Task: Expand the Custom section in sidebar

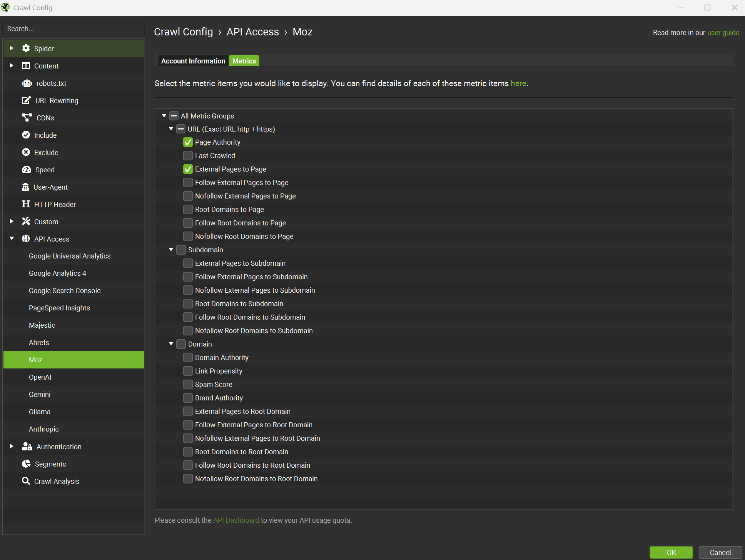Action: [12, 222]
